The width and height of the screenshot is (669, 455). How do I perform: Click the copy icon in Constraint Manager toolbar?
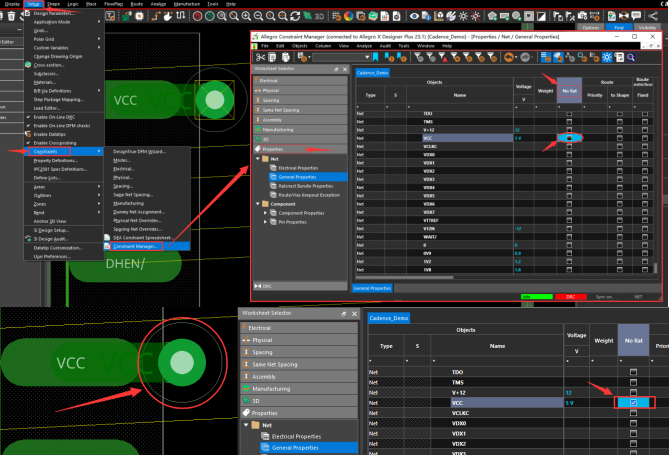[272, 57]
